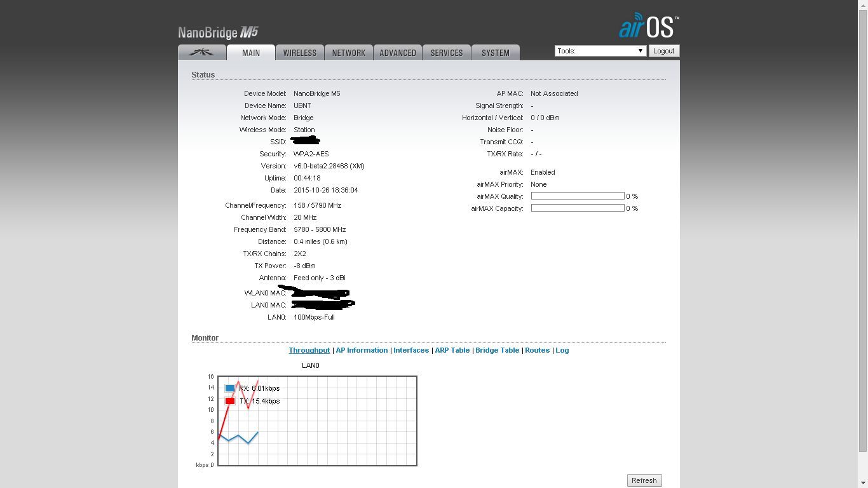Click the TX/RX Chains value 2X2
The width and height of the screenshot is (868, 488).
point(300,254)
